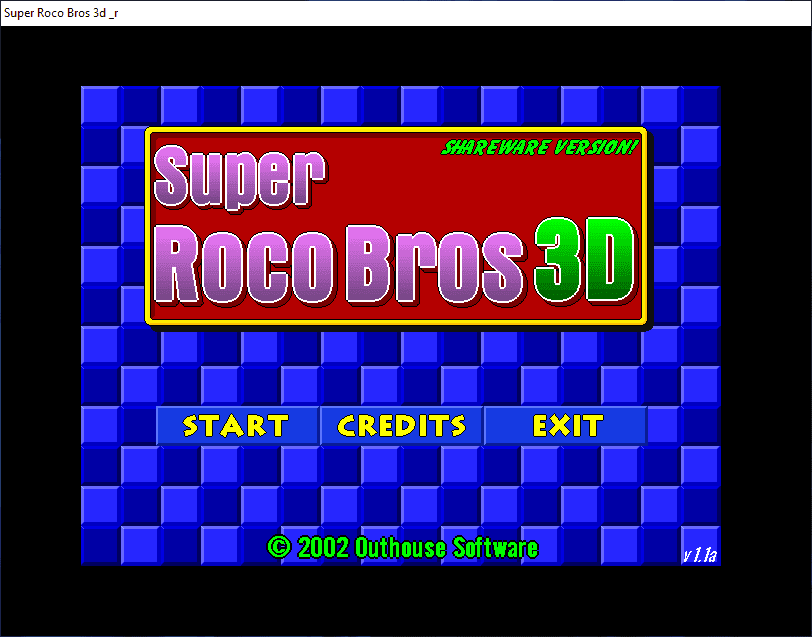Click the blue tile in the bottom-left corner

tap(100, 546)
